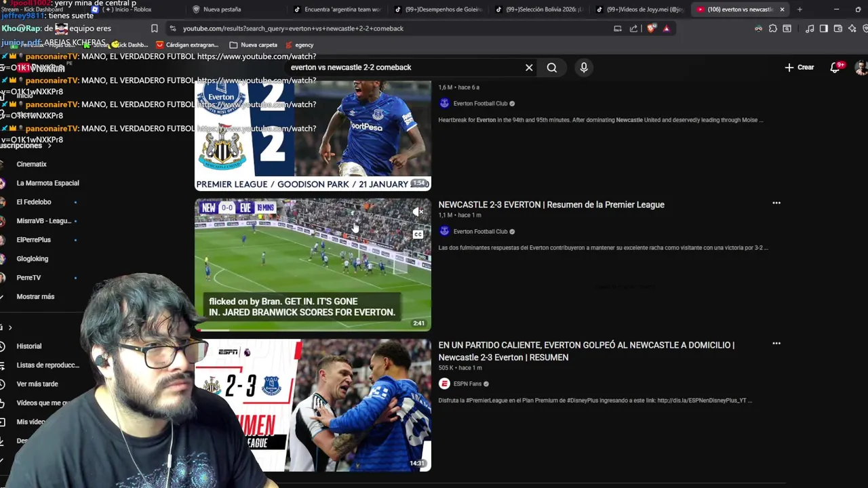868x488 pixels.
Task: Open the egency bookmark
Action: click(x=299, y=45)
